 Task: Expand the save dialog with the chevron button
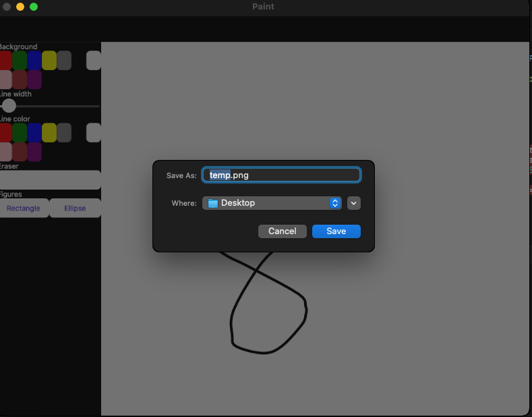(x=353, y=203)
